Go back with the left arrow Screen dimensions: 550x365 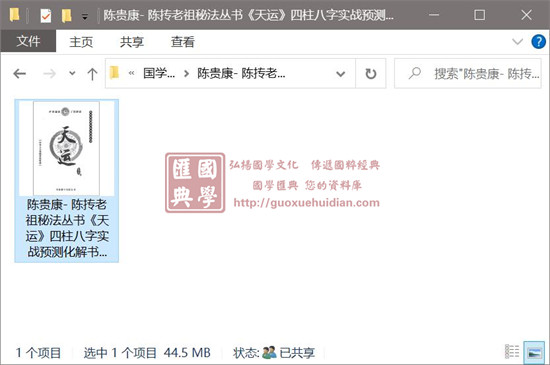coord(20,74)
